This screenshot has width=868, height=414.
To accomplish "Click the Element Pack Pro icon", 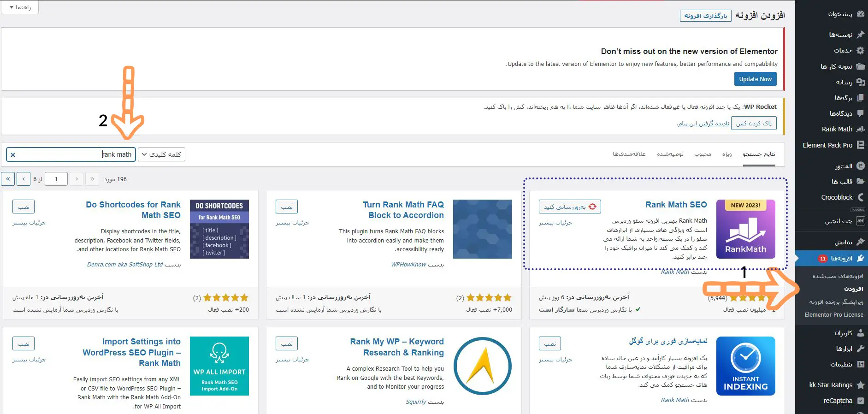I will tap(860, 145).
